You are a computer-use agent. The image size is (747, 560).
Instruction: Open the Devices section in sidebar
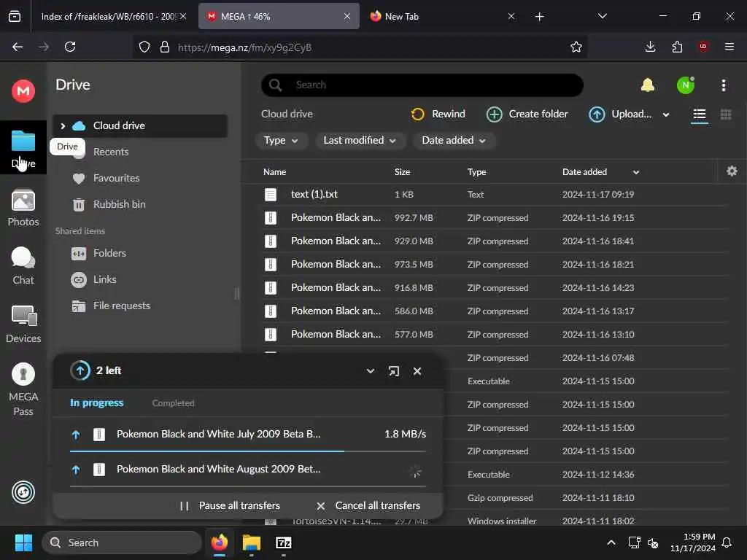click(23, 324)
